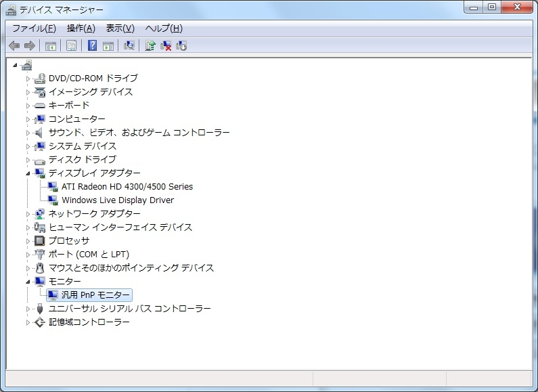Collapse the モニター node
The image size is (538, 392).
tap(28, 282)
